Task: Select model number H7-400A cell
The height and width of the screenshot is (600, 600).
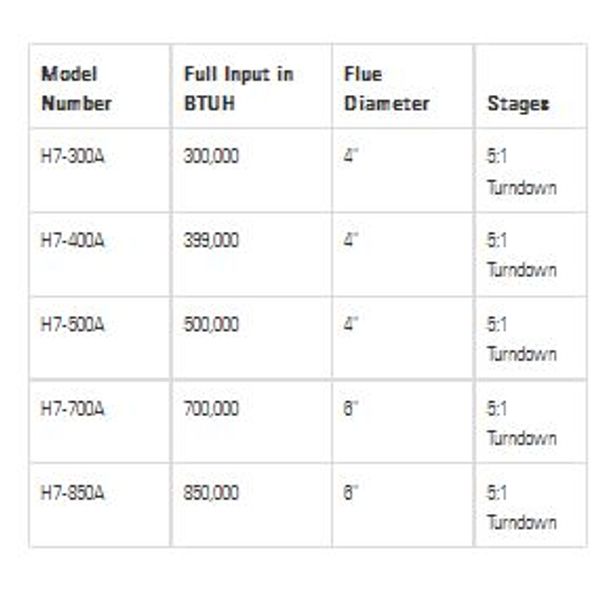Action: point(72,240)
